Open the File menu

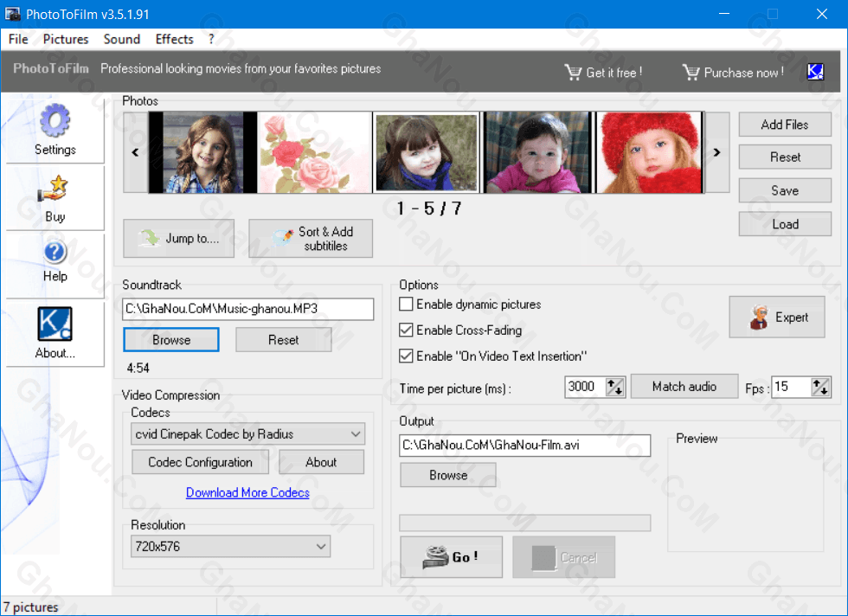(x=18, y=39)
